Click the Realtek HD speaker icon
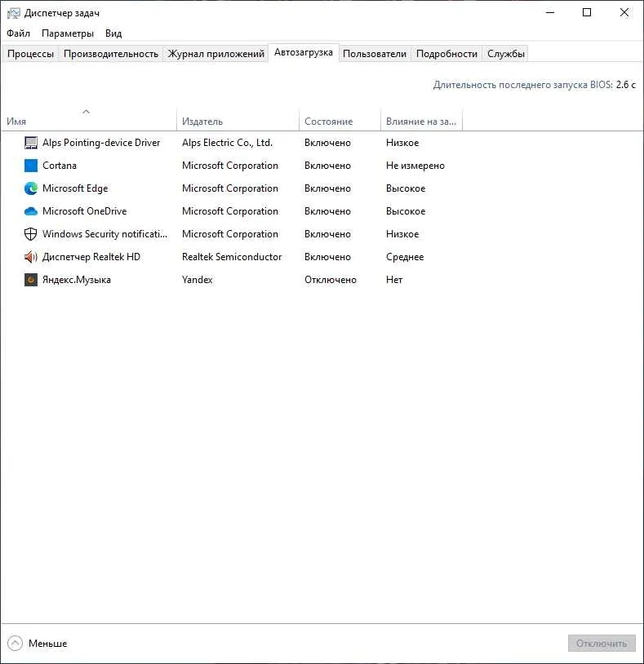644x664 pixels. (x=30, y=257)
